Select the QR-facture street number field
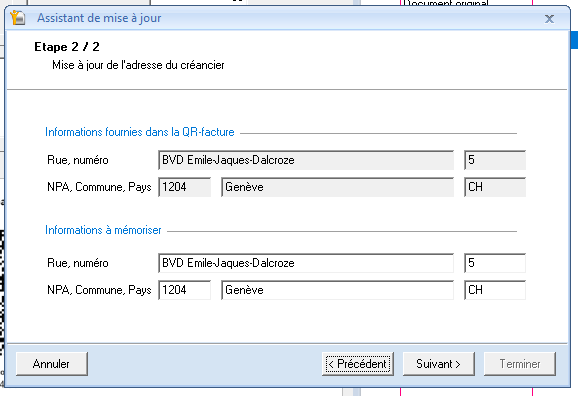This screenshot has width=578, height=396. [x=495, y=160]
